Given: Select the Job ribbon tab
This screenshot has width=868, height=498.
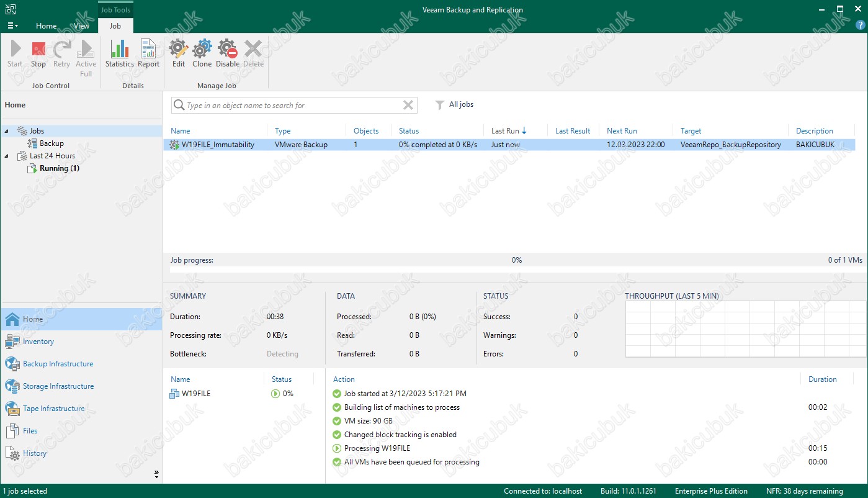Looking at the screenshot, I should pos(115,26).
